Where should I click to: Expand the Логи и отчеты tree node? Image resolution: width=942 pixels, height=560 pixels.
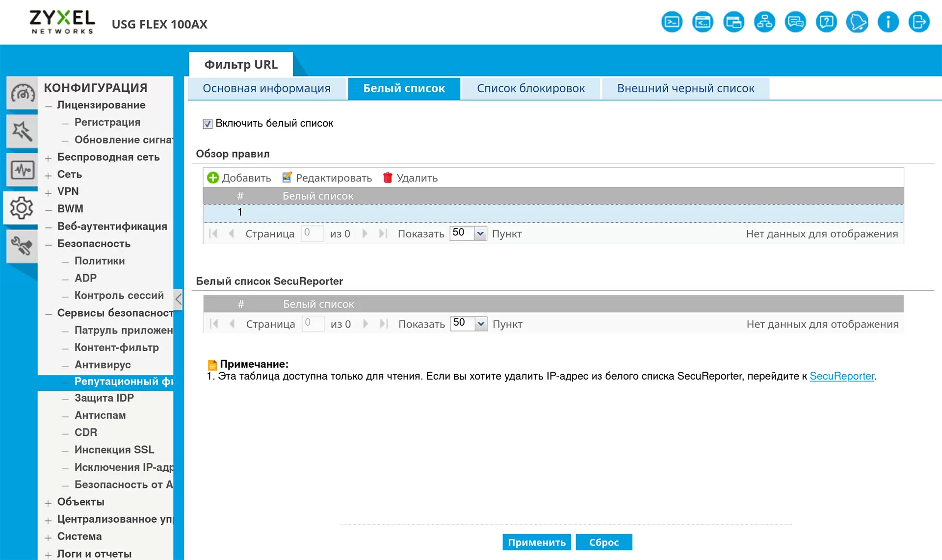(x=48, y=555)
